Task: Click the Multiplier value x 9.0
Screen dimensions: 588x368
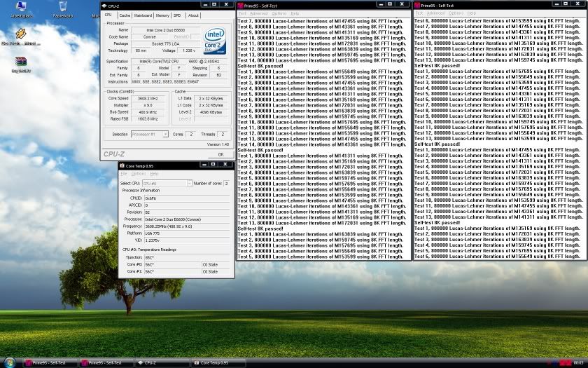Action: pos(149,105)
